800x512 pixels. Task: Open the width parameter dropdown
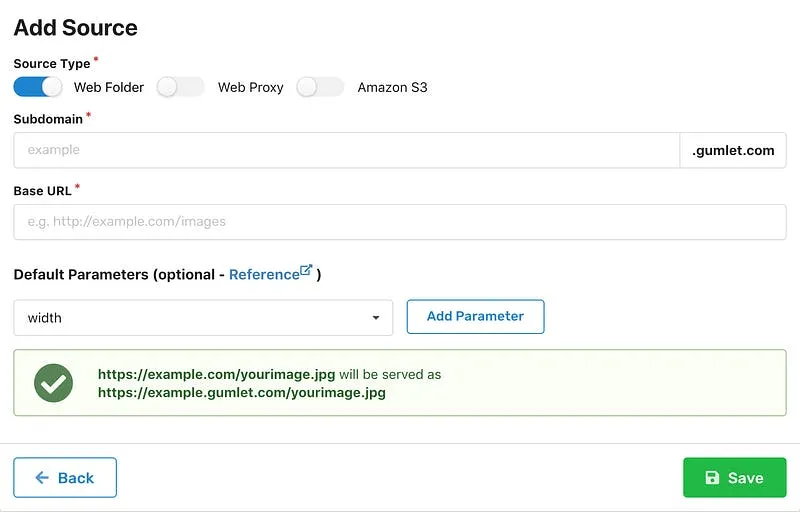[x=203, y=318]
